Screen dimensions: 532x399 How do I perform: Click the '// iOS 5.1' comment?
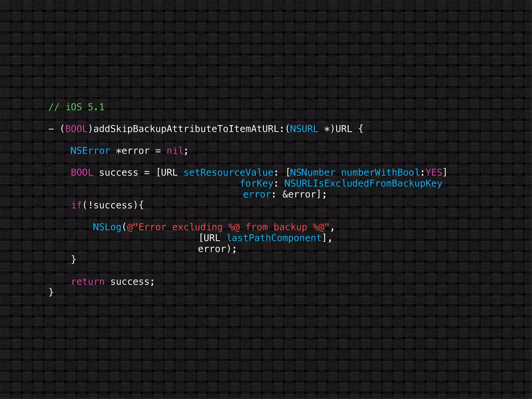(x=76, y=107)
